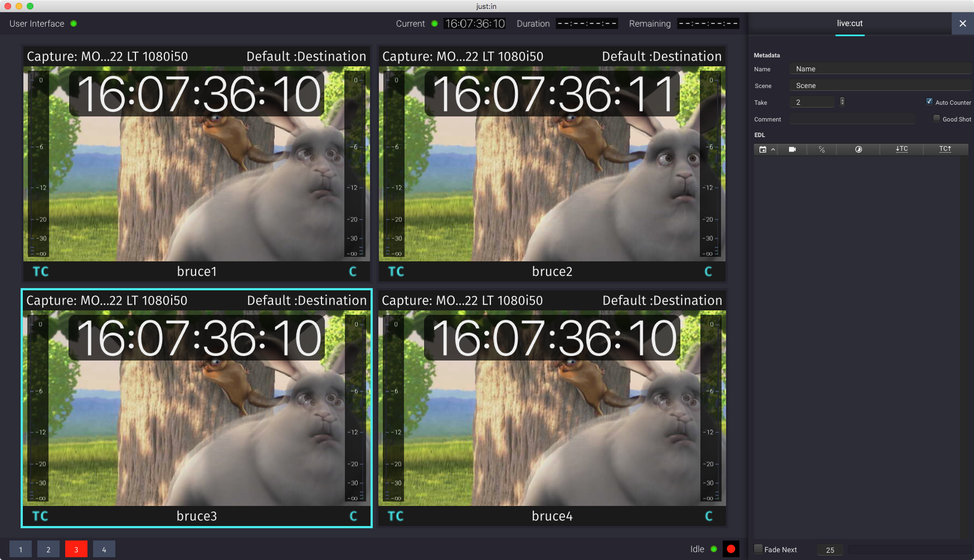Screen dimensions: 974x560
Task: Click the red record button
Action: pyautogui.click(x=731, y=549)
